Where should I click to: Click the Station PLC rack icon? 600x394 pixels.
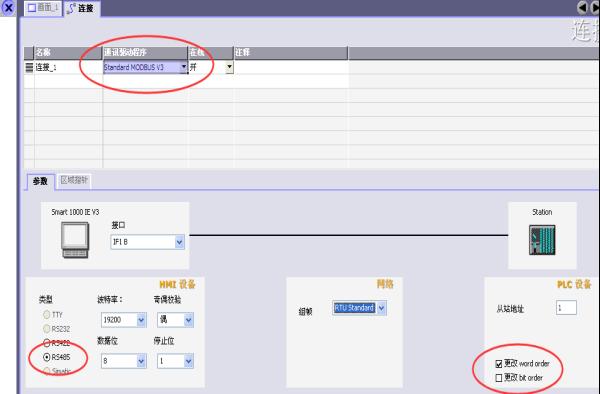542,240
